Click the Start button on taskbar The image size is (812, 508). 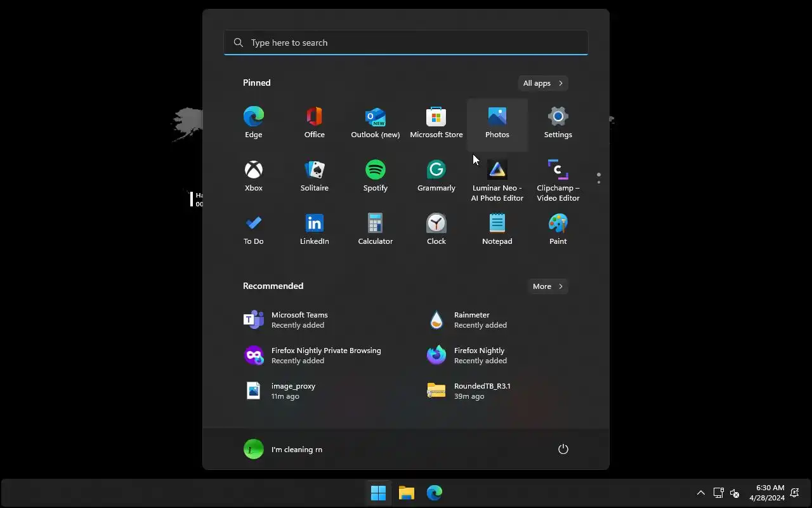pos(378,493)
